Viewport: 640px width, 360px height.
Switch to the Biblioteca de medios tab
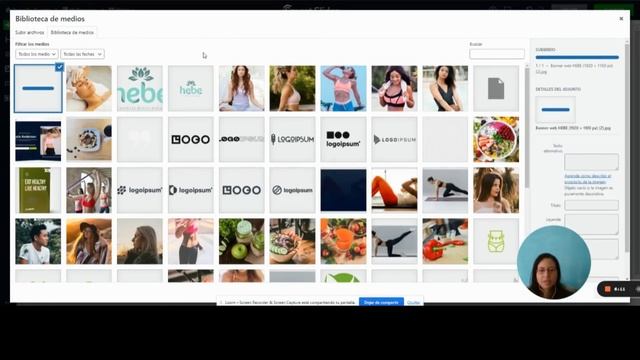coord(72,32)
